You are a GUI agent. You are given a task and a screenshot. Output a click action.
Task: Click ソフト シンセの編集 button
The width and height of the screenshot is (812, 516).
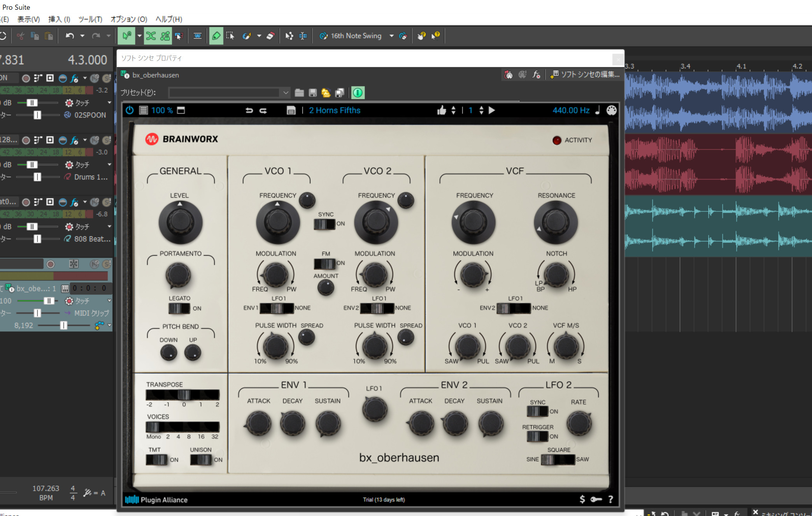point(585,74)
